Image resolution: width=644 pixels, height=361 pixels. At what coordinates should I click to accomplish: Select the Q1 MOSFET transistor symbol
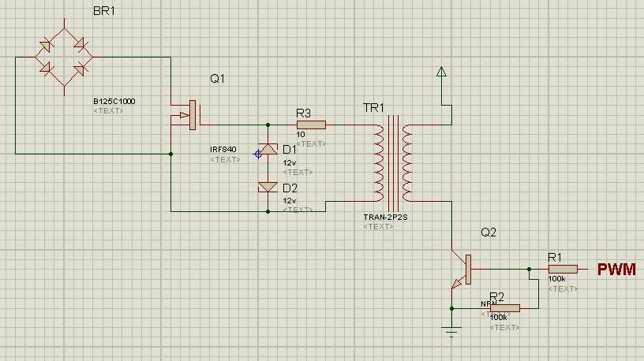click(x=185, y=115)
